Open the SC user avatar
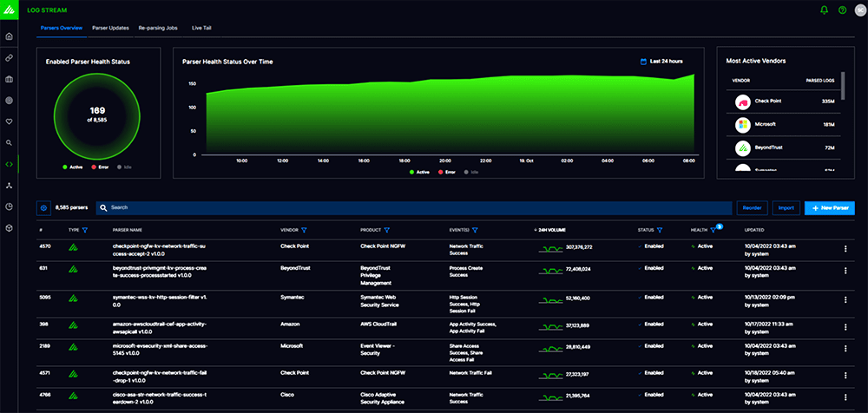The image size is (868, 413). pos(860,10)
